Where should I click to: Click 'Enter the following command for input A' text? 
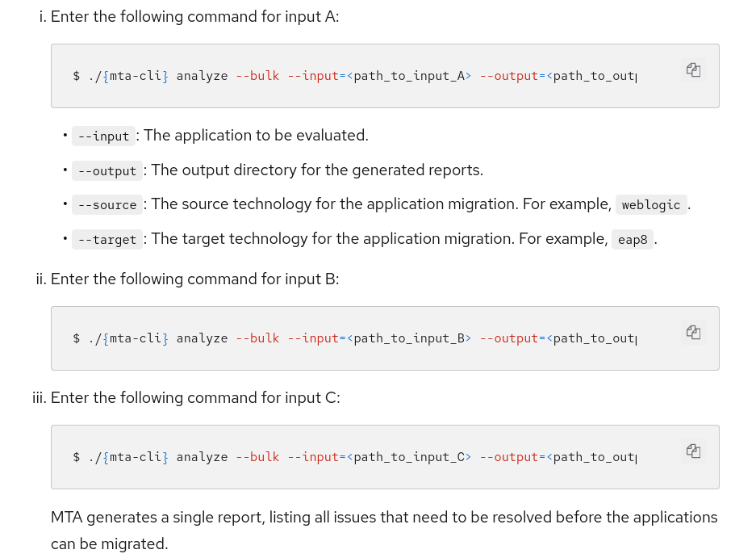194,17
